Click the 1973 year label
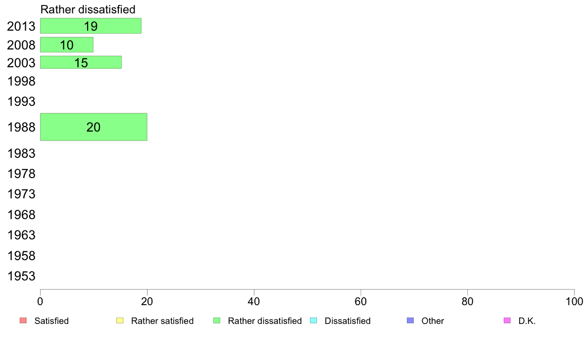 tap(21, 194)
